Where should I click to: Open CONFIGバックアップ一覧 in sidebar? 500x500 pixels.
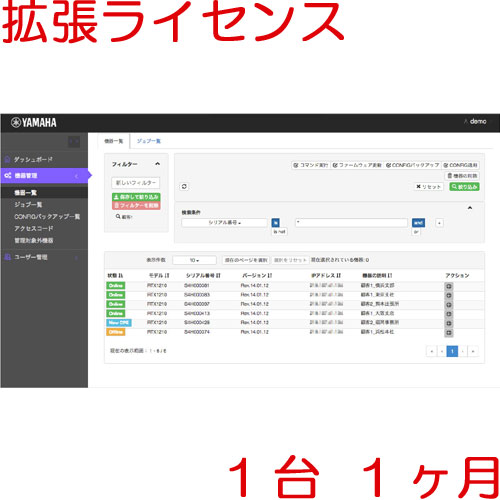pos(47,216)
